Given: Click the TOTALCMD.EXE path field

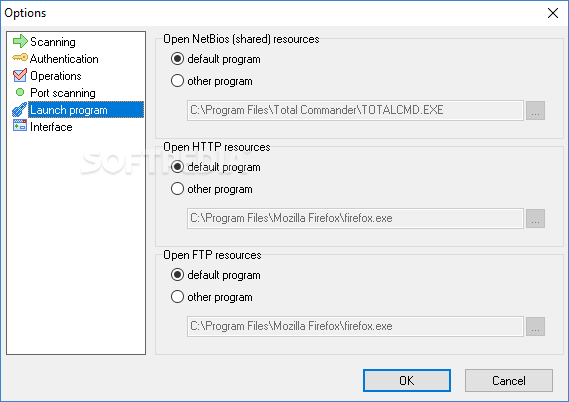Looking at the screenshot, I should click(x=355, y=110).
